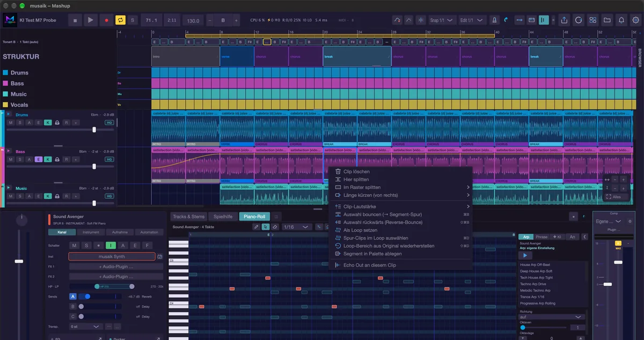This screenshot has height=340, width=644.
Task: Click the play triangle beside the Drums track name
Action: 9,114
